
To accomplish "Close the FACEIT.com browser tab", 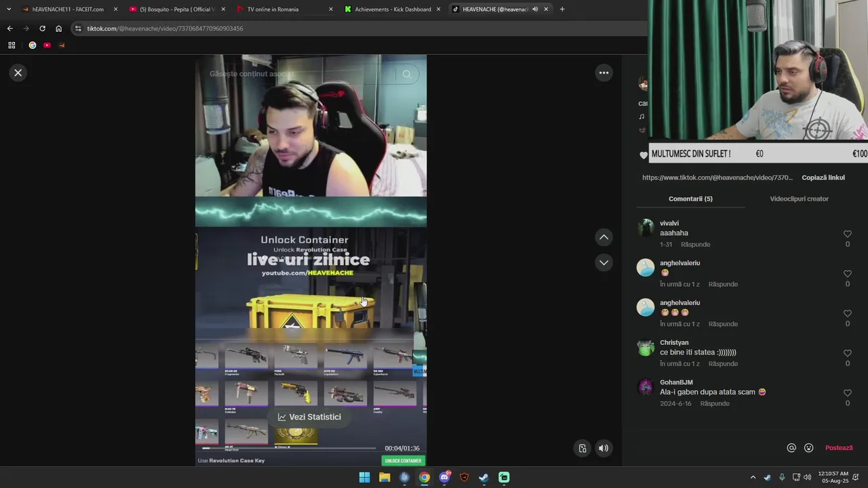I will pyautogui.click(x=115, y=9).
